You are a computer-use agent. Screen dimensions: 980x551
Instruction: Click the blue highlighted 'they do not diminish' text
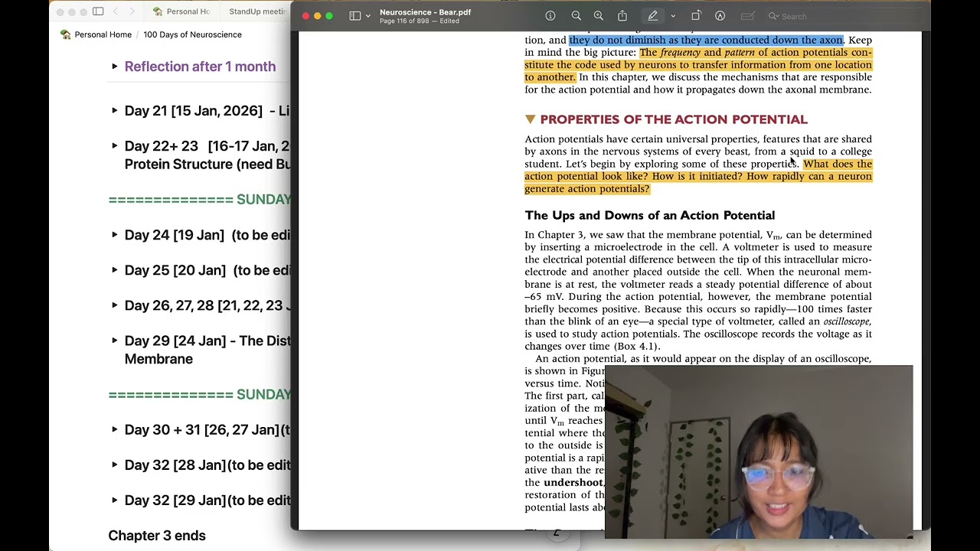click(706, 40)
